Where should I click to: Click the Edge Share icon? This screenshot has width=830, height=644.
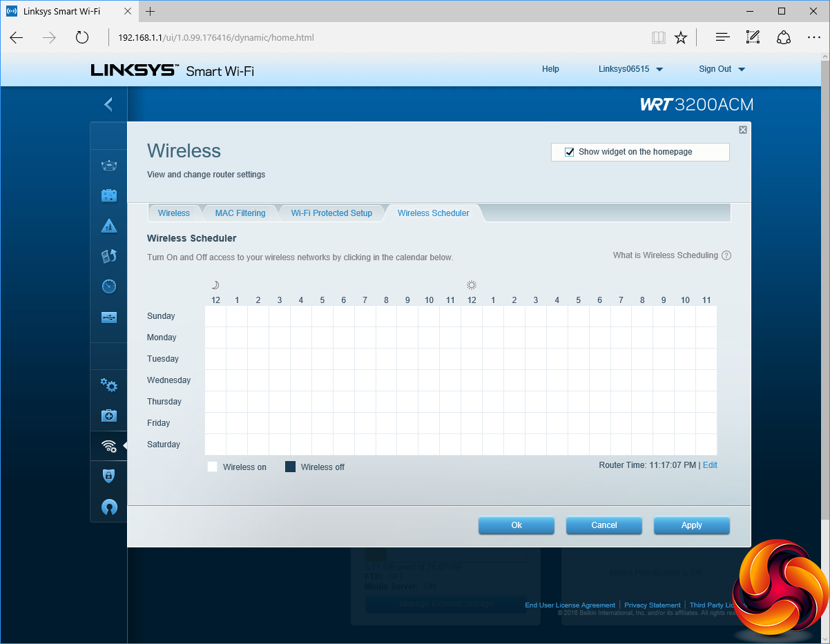(784, 37)
